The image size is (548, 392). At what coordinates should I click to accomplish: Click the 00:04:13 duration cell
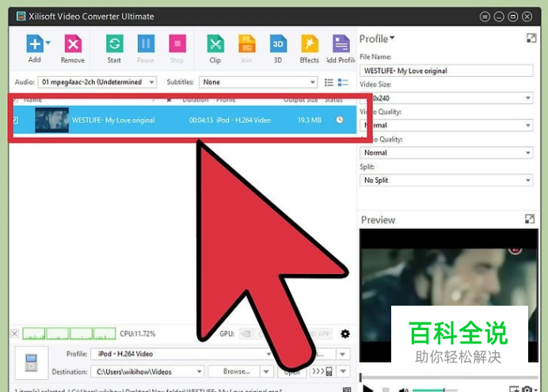[201, 120]
